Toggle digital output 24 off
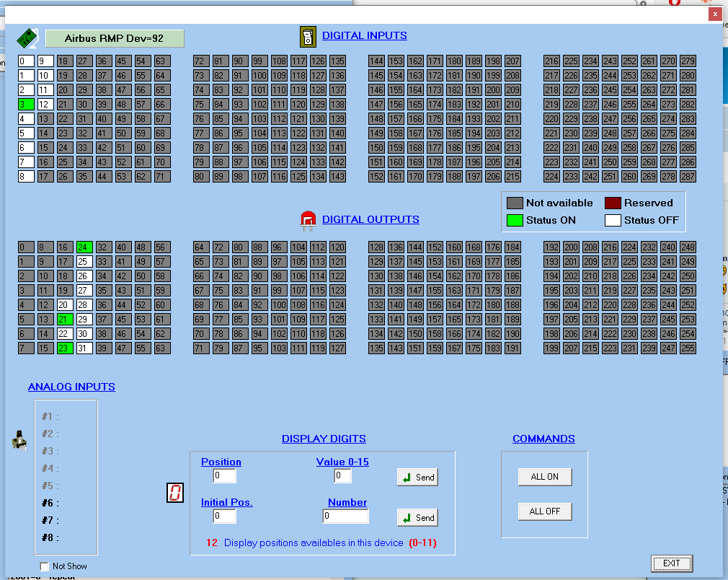The height and width of the screenshot is (580, 728). (x=84, y=247)
